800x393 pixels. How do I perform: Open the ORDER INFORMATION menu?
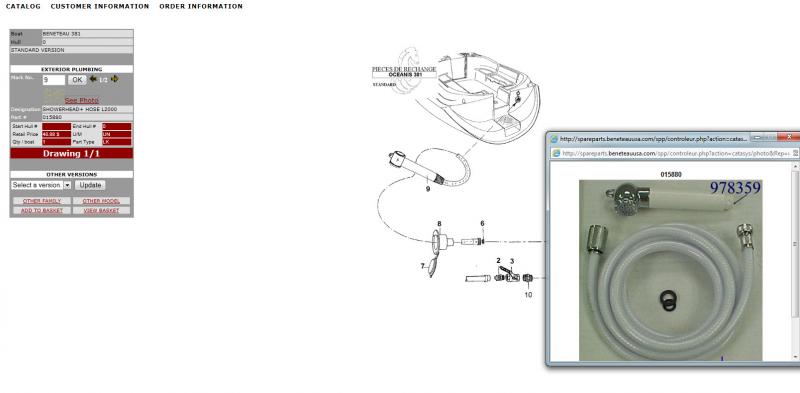click(x=201, y=6)
